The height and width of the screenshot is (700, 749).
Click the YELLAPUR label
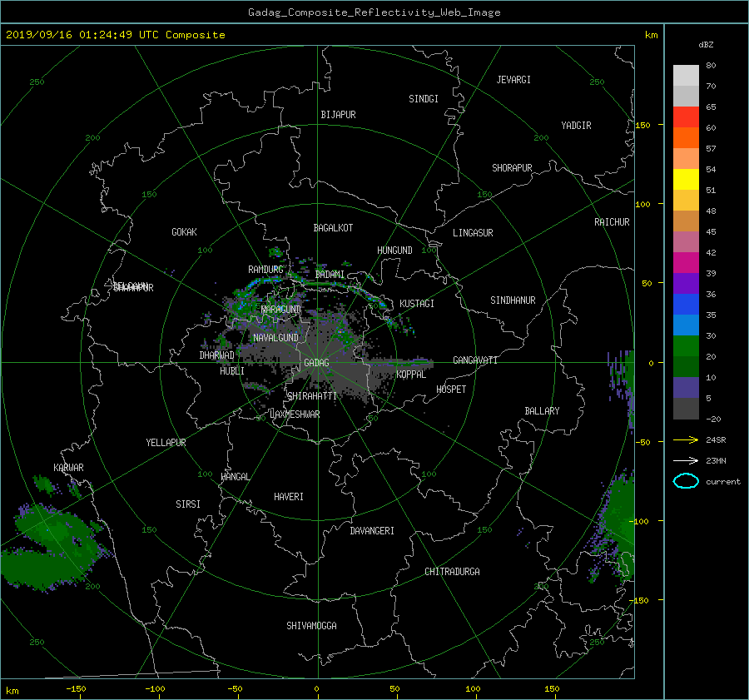point(166,443)
